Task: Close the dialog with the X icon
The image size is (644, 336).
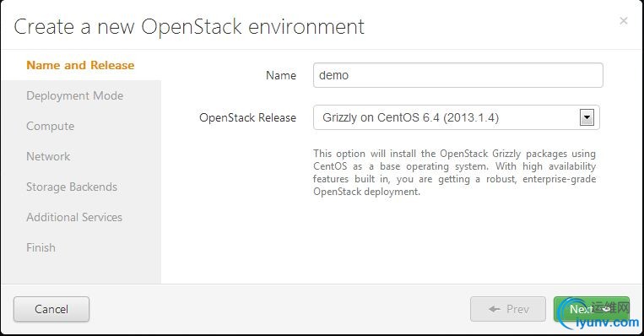Action: point(623,20)
